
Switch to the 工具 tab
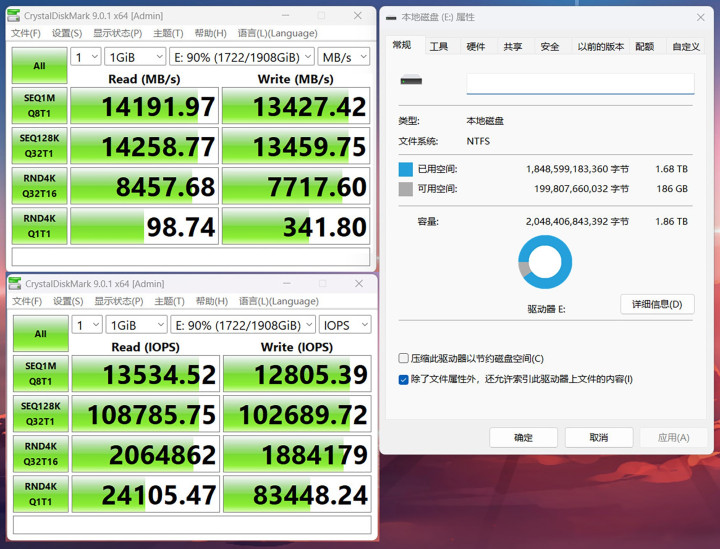pos(439,46)
